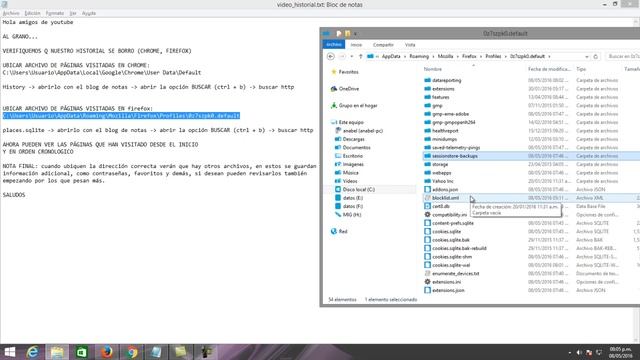Open Notepad Edición menu
640x360 pixels.
click(33, 13)
